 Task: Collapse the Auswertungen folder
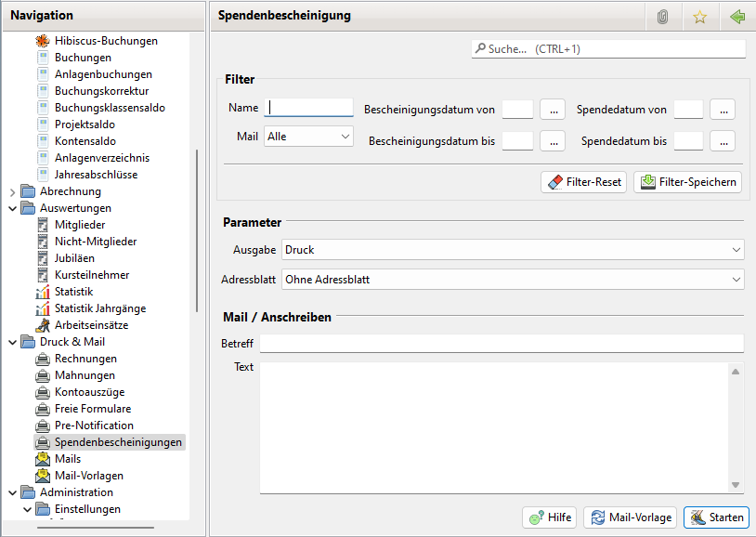[12, 208]
